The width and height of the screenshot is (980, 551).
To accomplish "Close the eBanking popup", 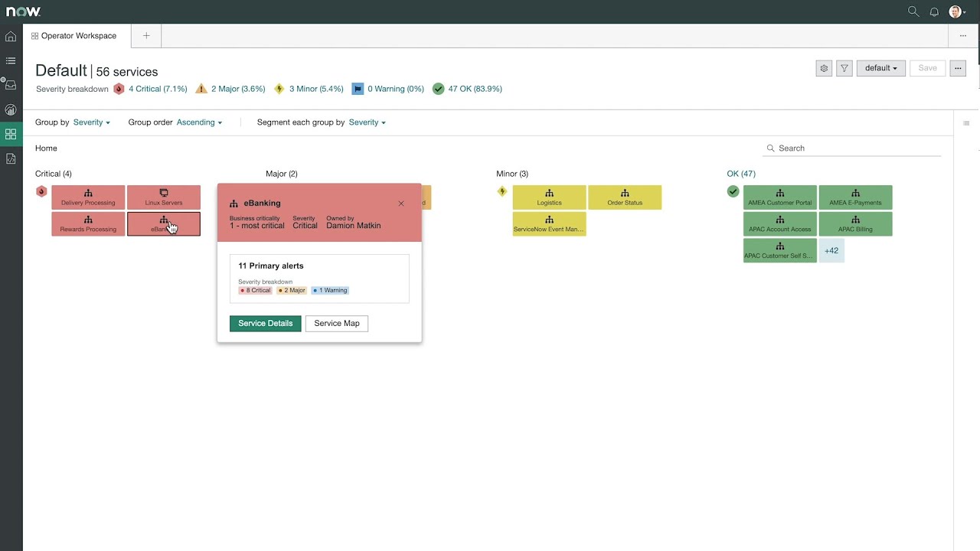I will tap(401, 204).
